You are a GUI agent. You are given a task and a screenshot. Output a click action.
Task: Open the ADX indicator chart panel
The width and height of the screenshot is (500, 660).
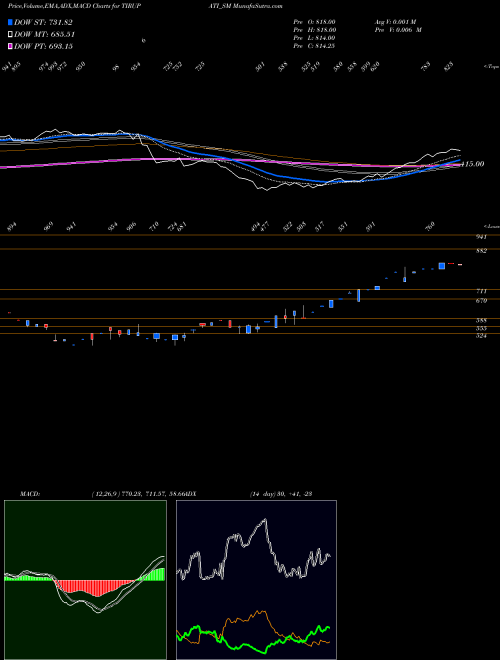pyautogui.click(x=256, y=580)
